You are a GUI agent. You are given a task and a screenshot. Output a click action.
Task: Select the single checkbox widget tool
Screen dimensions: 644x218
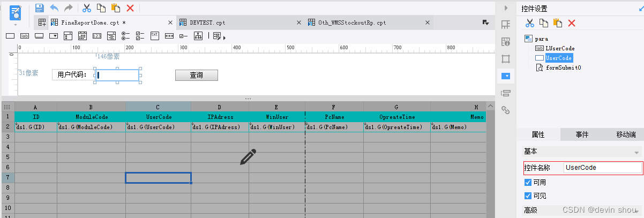pos(183,36)
